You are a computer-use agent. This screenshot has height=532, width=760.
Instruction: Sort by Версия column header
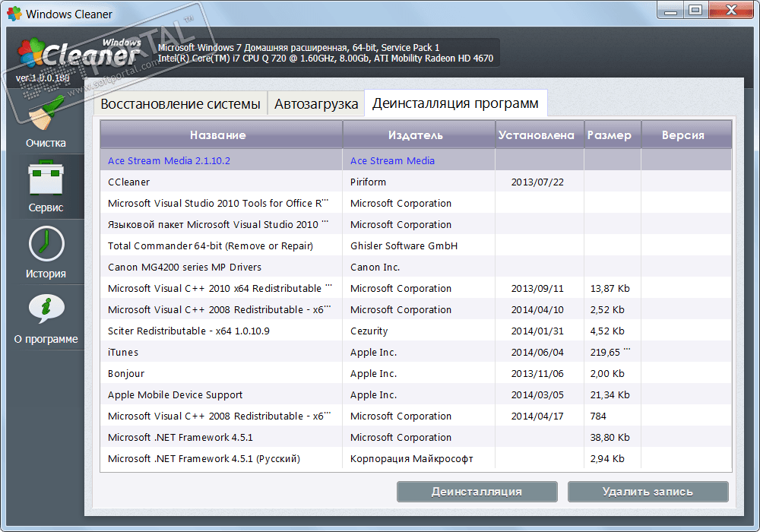(686, 135)
